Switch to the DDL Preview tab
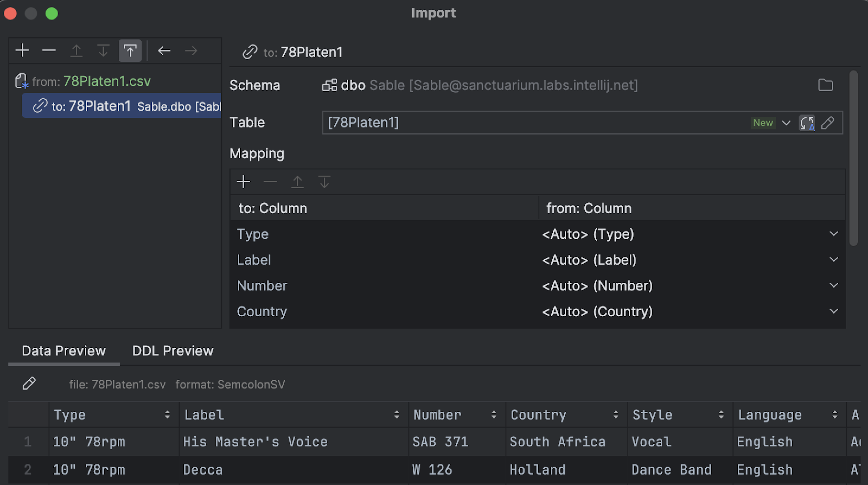Viewport: 868px width, 485px height. (172, 351)
